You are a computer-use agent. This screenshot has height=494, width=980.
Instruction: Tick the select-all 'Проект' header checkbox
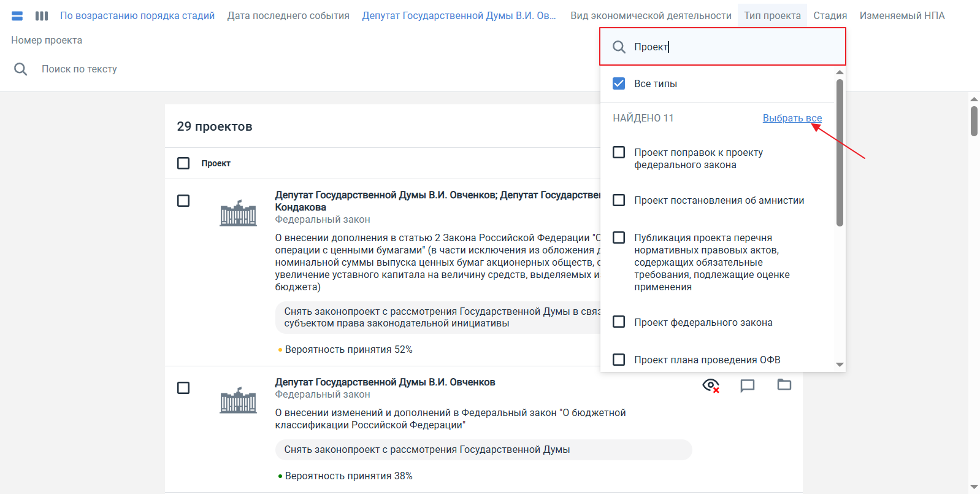(183, 163)
